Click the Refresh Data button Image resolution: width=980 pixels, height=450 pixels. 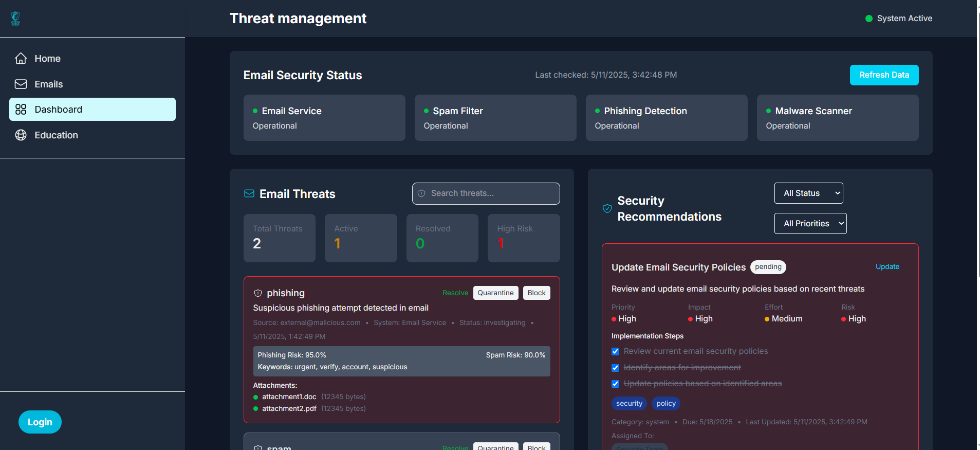884,75
